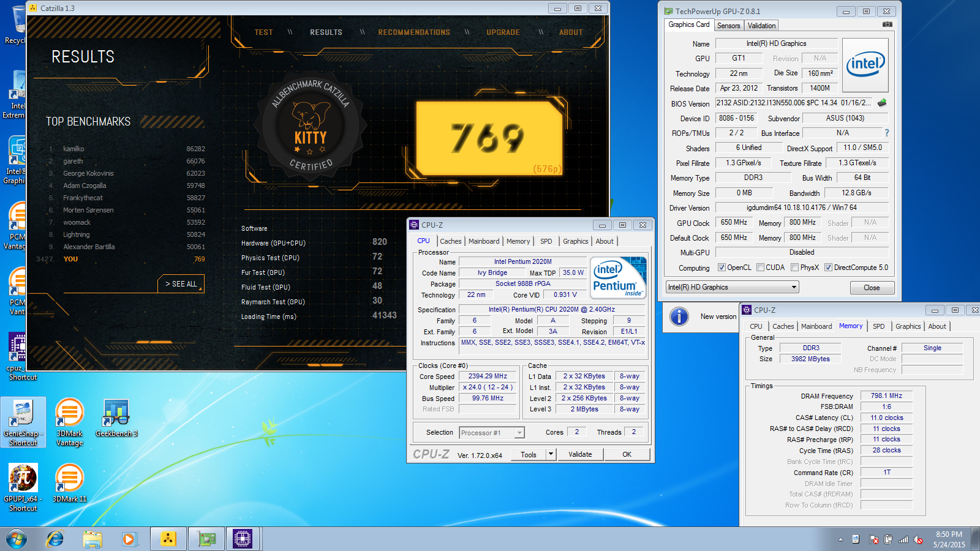Open the 3DMark Vantage desktop shortcut
980x551 pixels.
(69, 423)
